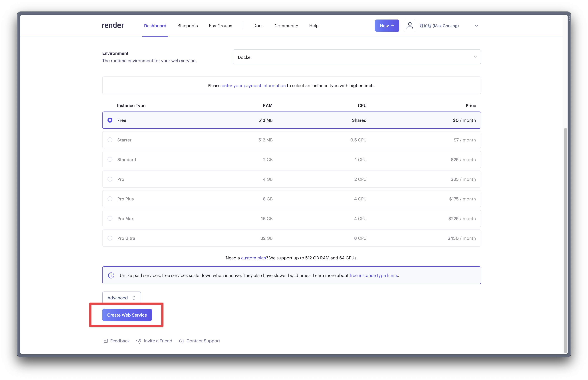Select the Pro Ultra instance type radio button
The width and height of the screenshot is (588, 380).
pyautogui.click(x=110, y=238)
